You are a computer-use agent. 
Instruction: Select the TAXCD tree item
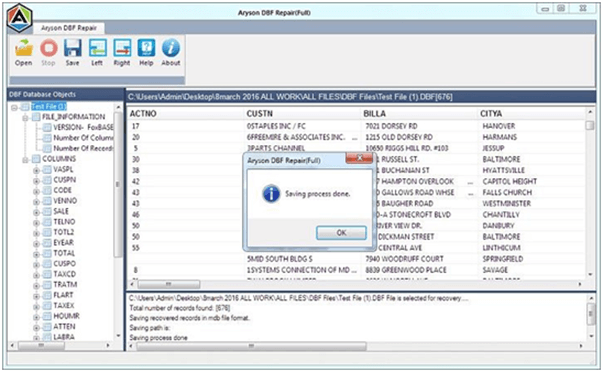point(64,274)
